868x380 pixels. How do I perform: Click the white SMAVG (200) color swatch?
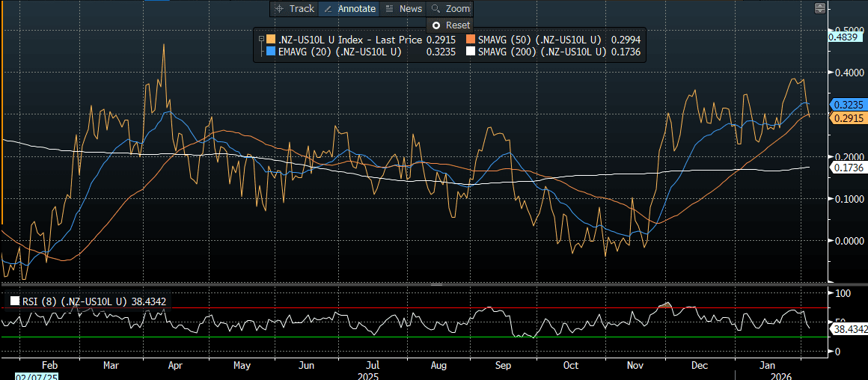pos(469,52)
